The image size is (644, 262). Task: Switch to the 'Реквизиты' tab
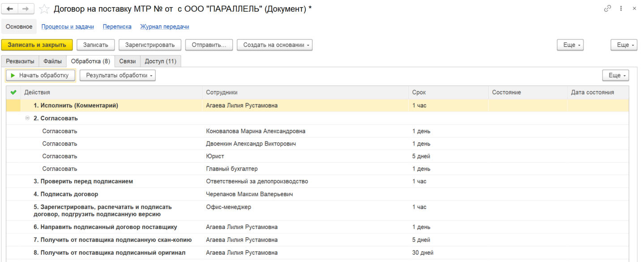20,61
